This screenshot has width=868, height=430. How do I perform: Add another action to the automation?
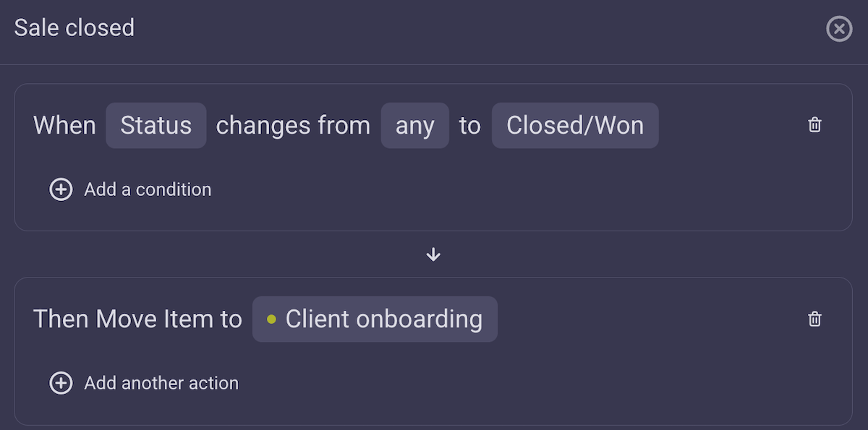click(x=161, y=383)
